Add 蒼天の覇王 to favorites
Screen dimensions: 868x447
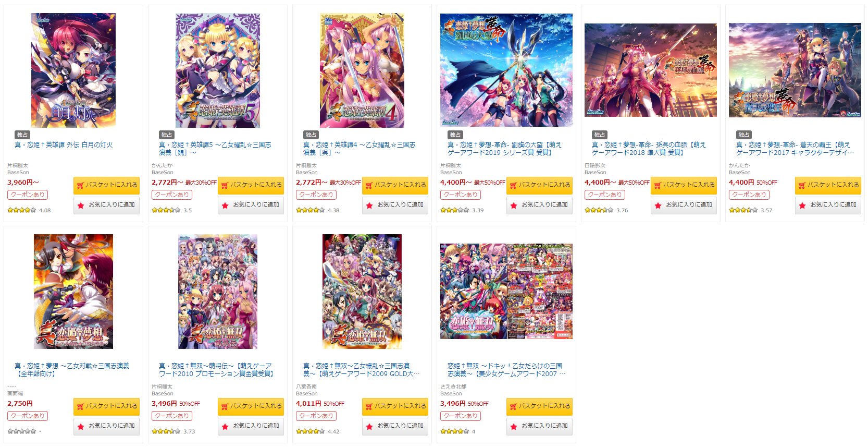[x=828, y=205]
